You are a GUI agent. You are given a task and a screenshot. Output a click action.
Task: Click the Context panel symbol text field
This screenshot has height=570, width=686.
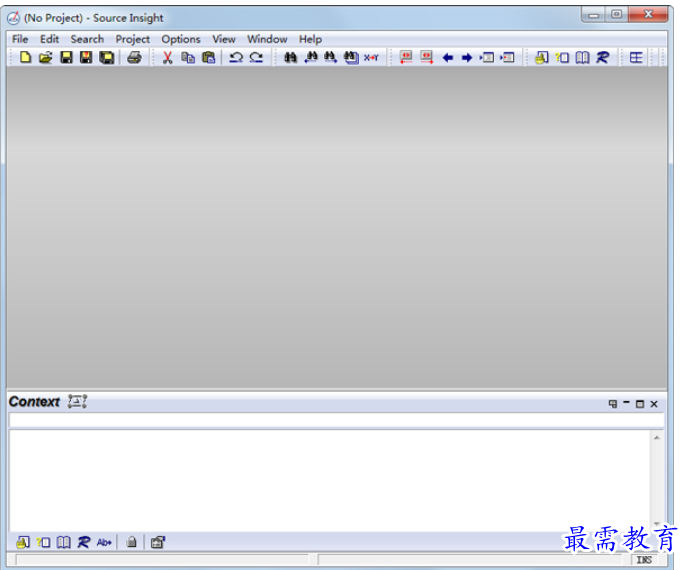[336, 420]
